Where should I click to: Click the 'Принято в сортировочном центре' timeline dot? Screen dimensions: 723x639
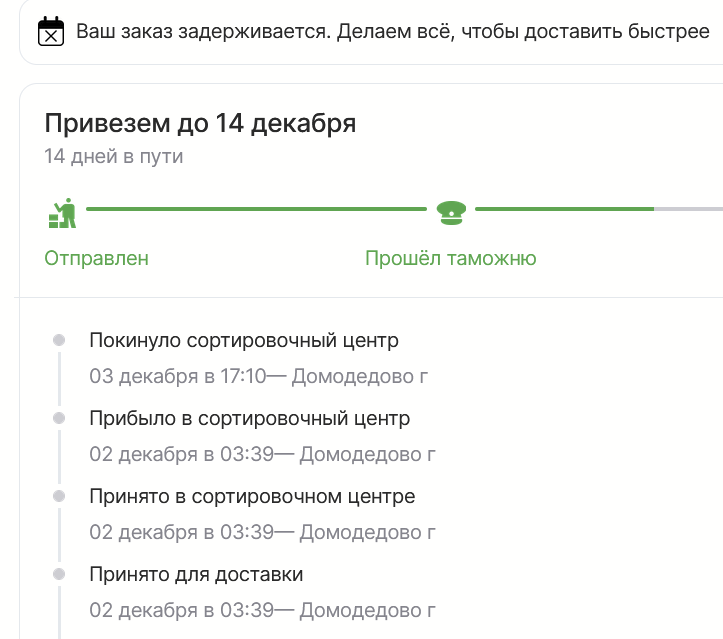[x=59, y=496]
